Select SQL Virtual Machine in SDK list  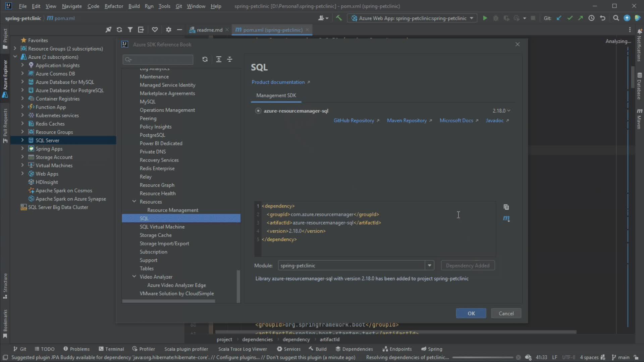point(162,227)
